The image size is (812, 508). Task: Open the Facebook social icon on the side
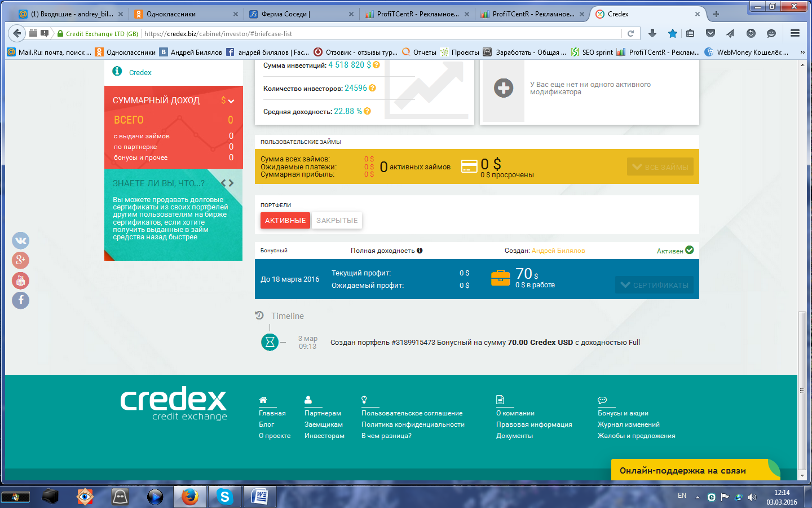pos(21,300)
